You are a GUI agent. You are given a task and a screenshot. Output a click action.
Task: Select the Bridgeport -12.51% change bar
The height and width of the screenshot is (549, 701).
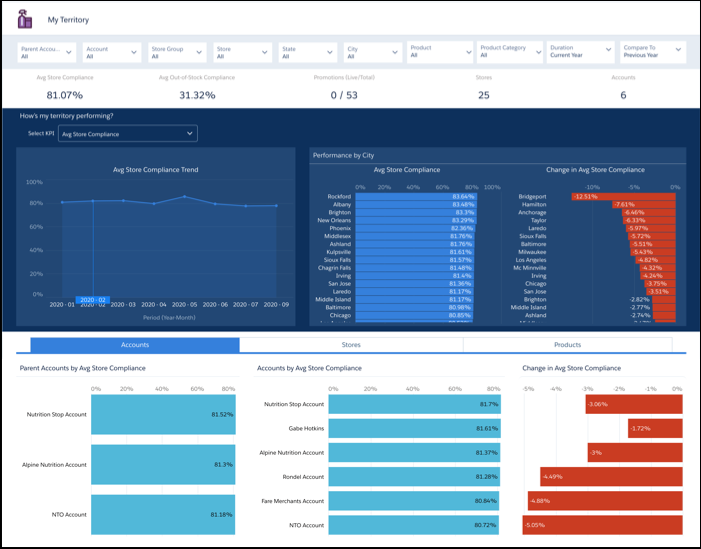(x=623, y=196)
